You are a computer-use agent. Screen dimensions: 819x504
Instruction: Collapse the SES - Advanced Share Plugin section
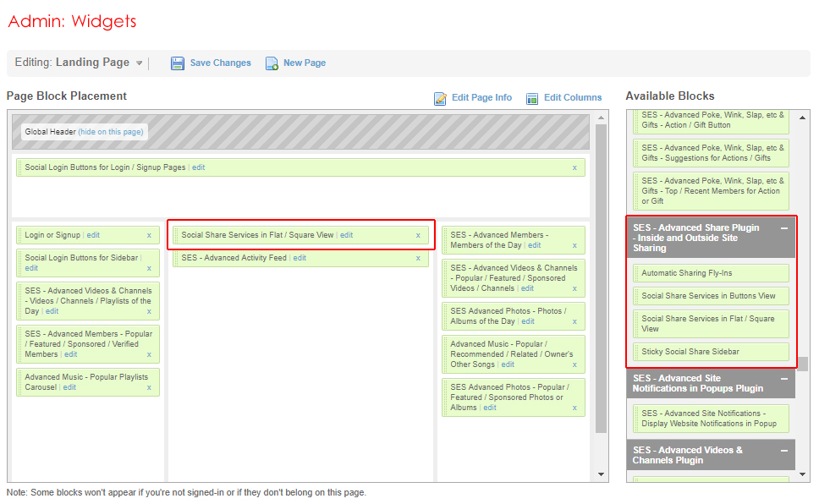783,228
